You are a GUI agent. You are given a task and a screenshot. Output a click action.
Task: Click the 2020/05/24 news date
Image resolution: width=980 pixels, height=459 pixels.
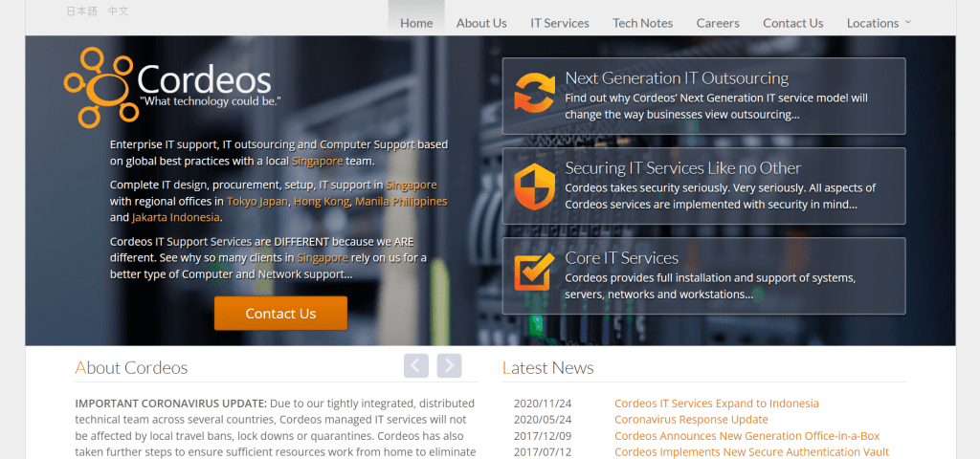(x=543, y=420)
